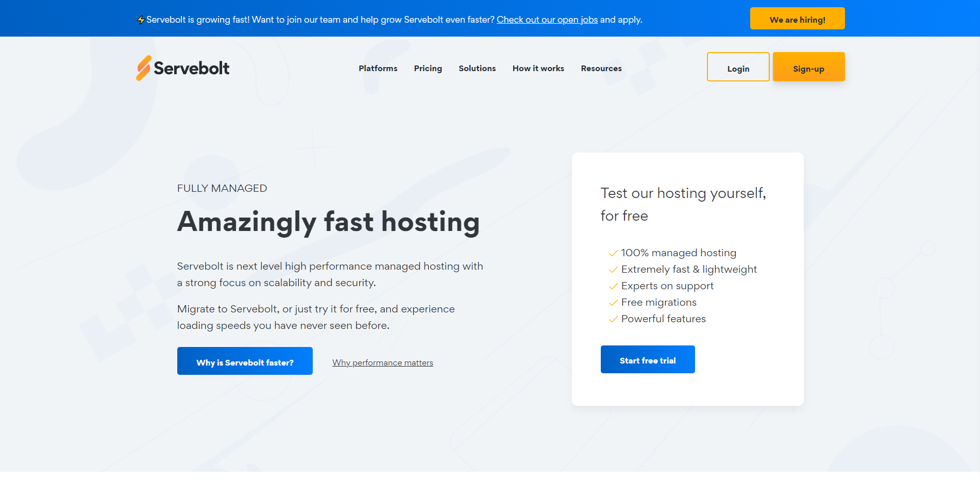Click Why is Servebolt faster? button
The width and height of the screenshot is (980, 480).
tap(245, 361)
